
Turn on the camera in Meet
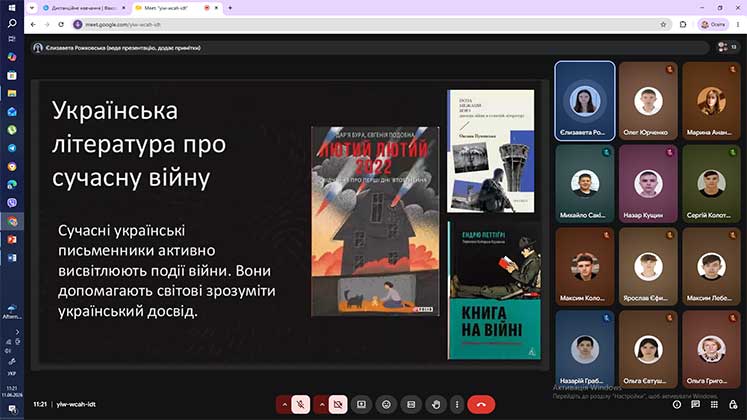(338, 404)
